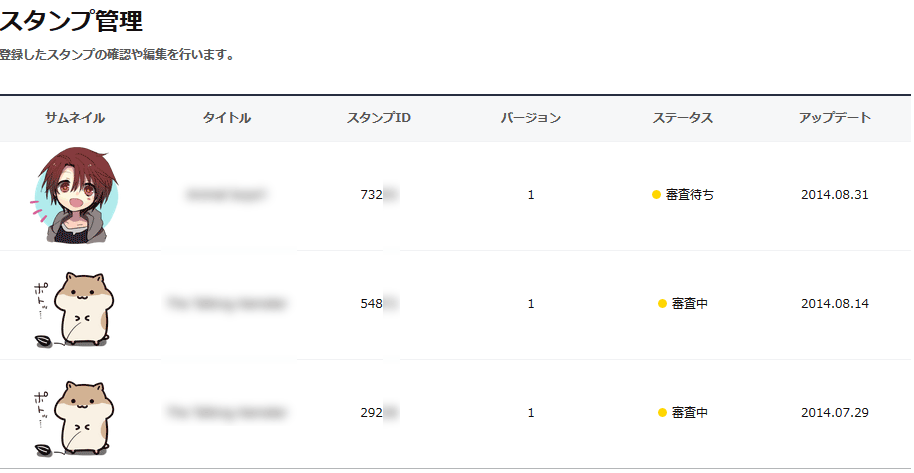Open the stamp with ID starting 292
The width and height of the screenshot is (914, 473).
tap(372, 412)
